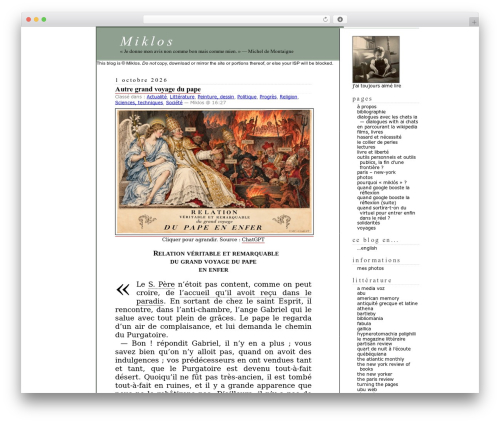Viewport: 500px width, 423px height.
Task: Visit 'the new york review of books'
Action: (383, 367)
